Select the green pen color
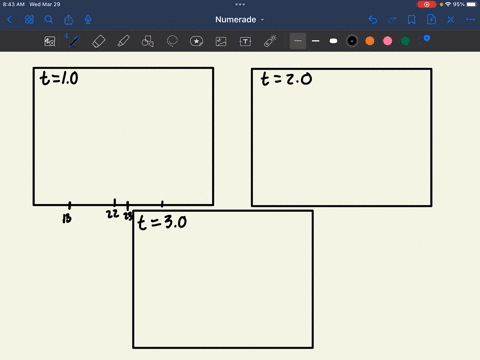Image resolution: width=480 pixels, height=360 pixels. [x=405, y=41]
